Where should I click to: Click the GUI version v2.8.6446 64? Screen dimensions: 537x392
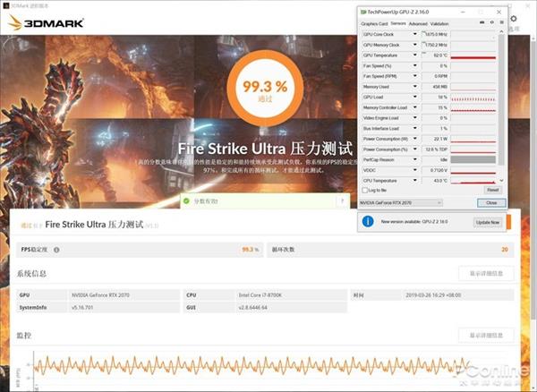click(x=252, y=308)
